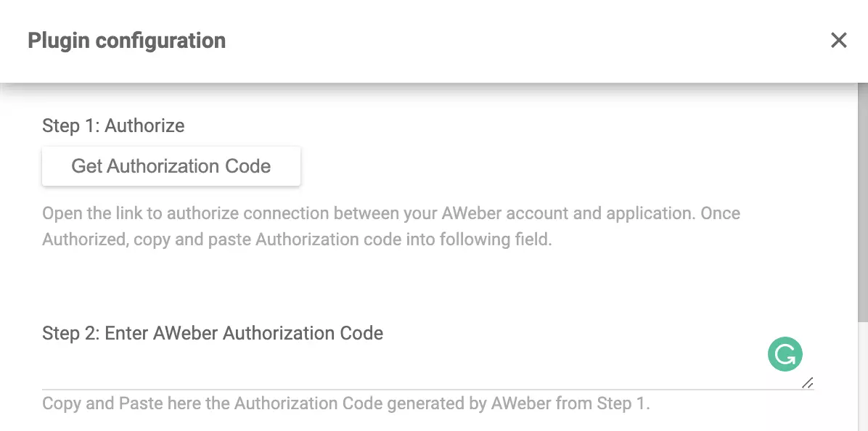Click the Plugin configuration title
Image resolution: width=868 pixels, height=431 pixels.
coord(126,41)
